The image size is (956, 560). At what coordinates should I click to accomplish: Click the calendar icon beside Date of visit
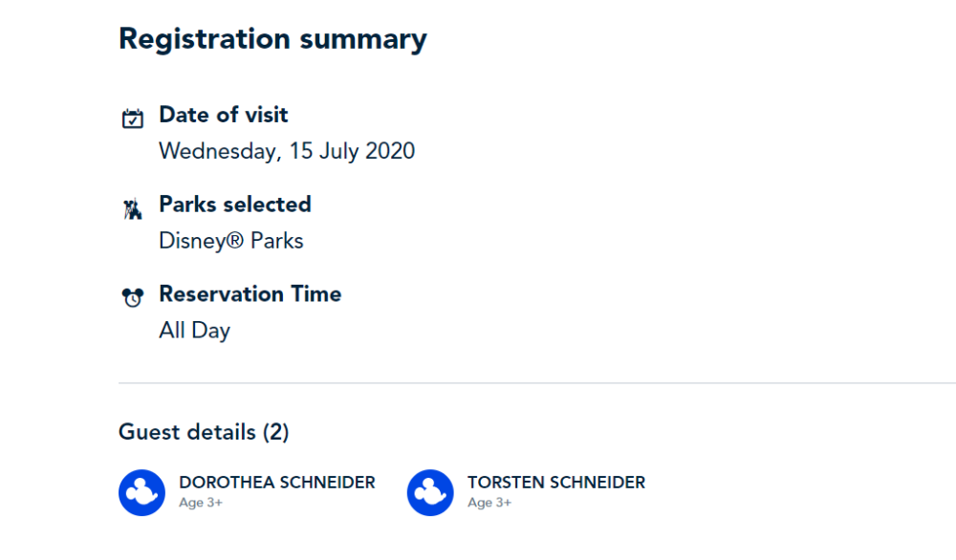click(132, 118)
